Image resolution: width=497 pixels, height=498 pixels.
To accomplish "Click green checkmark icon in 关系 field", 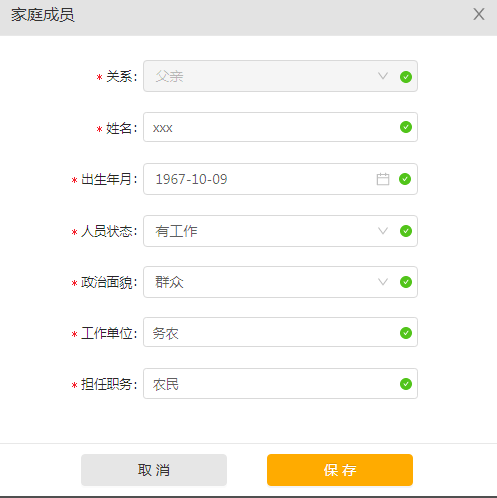I will [x=406, y=77].
